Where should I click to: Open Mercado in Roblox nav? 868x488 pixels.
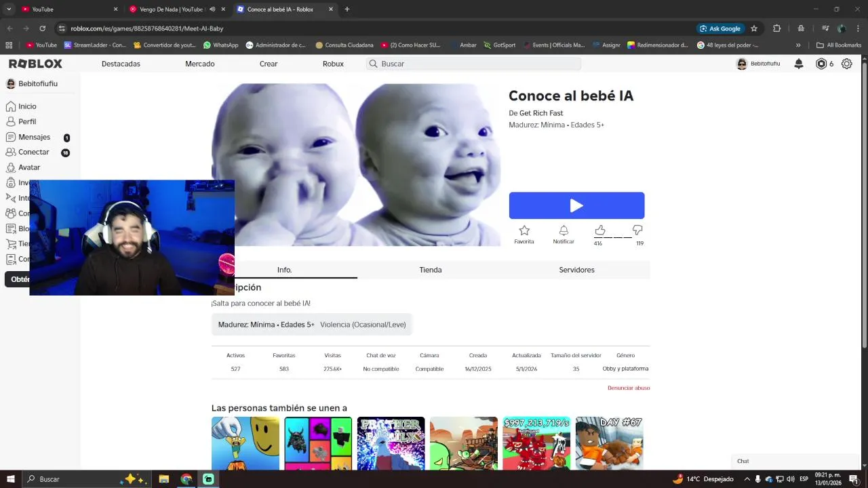(x=200, y=64)
